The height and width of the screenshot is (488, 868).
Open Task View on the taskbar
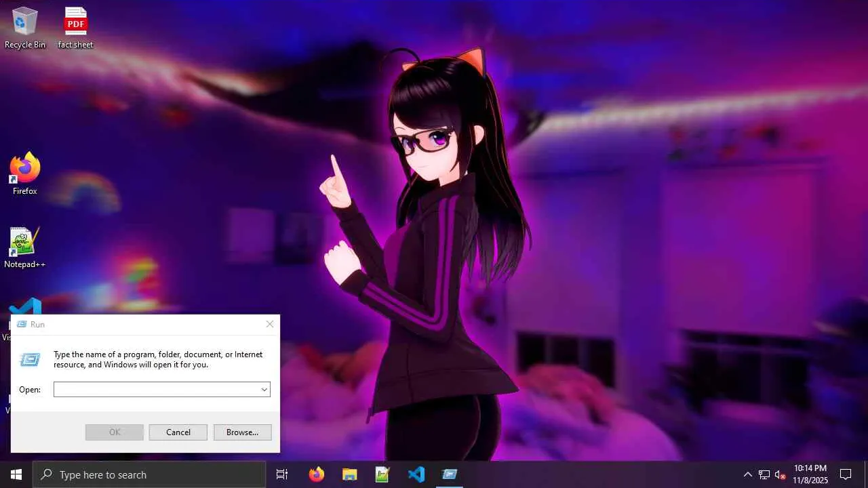[282, 474]
